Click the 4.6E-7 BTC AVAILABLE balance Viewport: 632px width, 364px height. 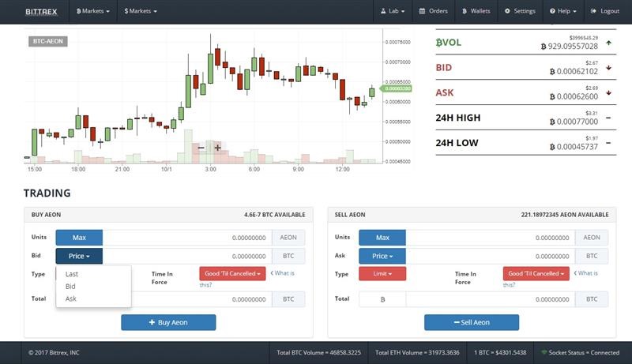(274, 215)
